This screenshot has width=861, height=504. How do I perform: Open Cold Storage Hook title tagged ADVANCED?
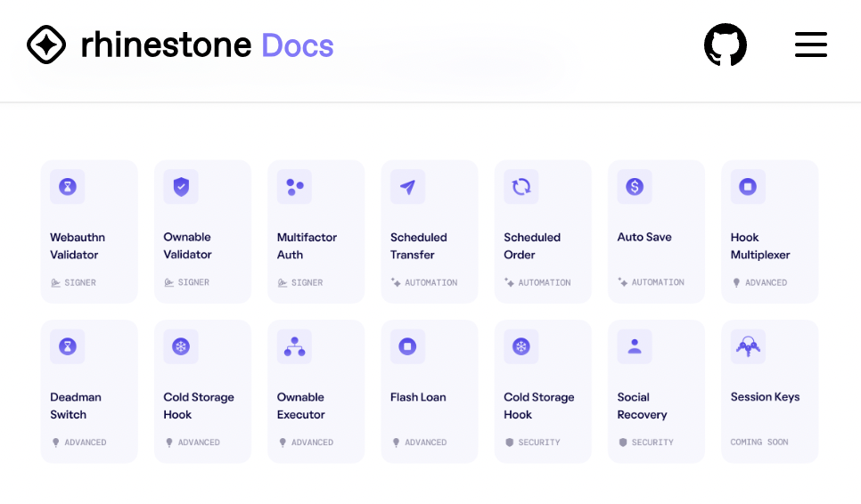click(199, 406)
